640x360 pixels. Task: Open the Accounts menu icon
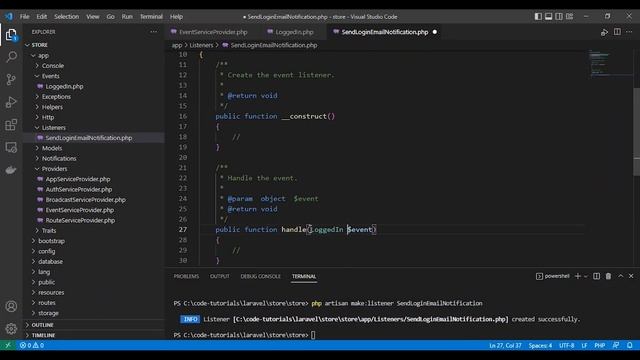point(11,306)
